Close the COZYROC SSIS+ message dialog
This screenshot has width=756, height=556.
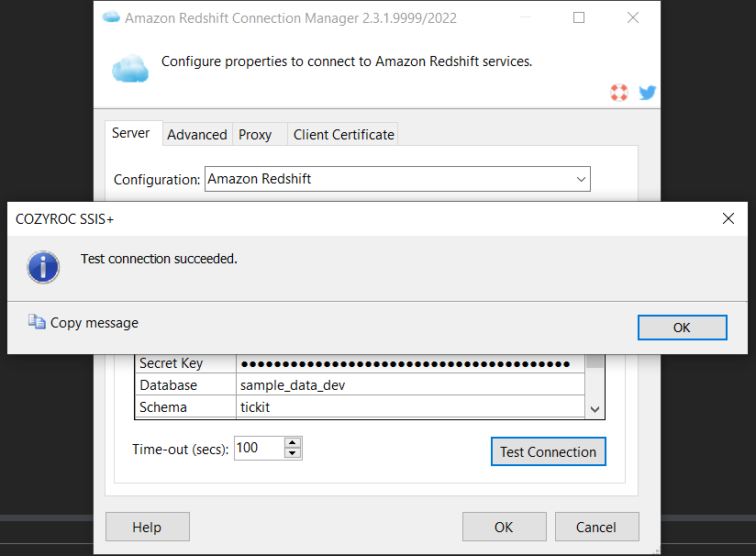pyautogui.click(x=728, y=218)
